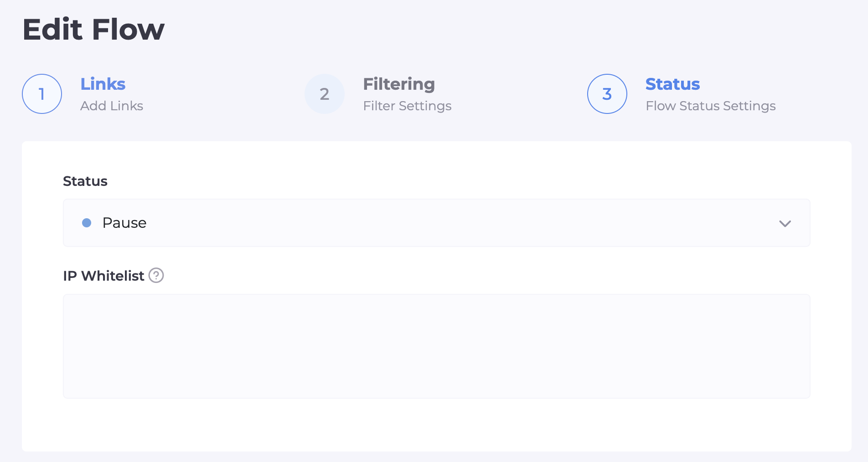Click the bottom edge of IP Whitelist box
Image resolution: width=868 pixels, height=462 pixels.
point(436,398)
